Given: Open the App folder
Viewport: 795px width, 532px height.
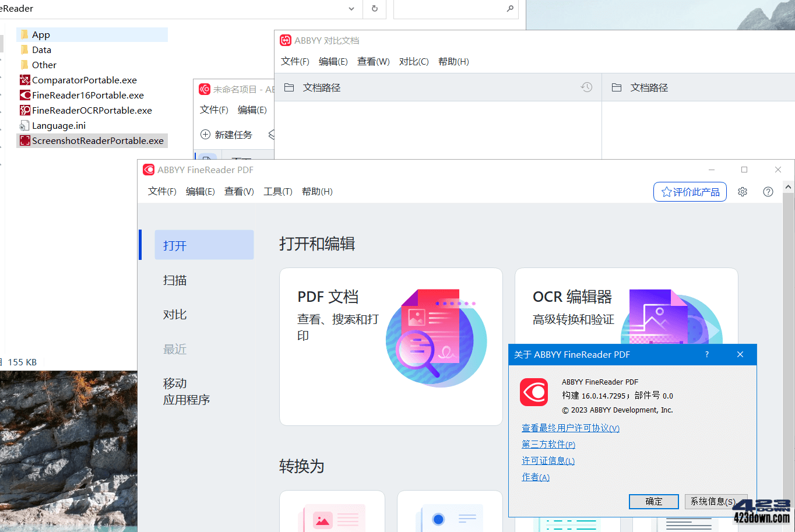Looking at the screenshot, I should tap(41, 34).
